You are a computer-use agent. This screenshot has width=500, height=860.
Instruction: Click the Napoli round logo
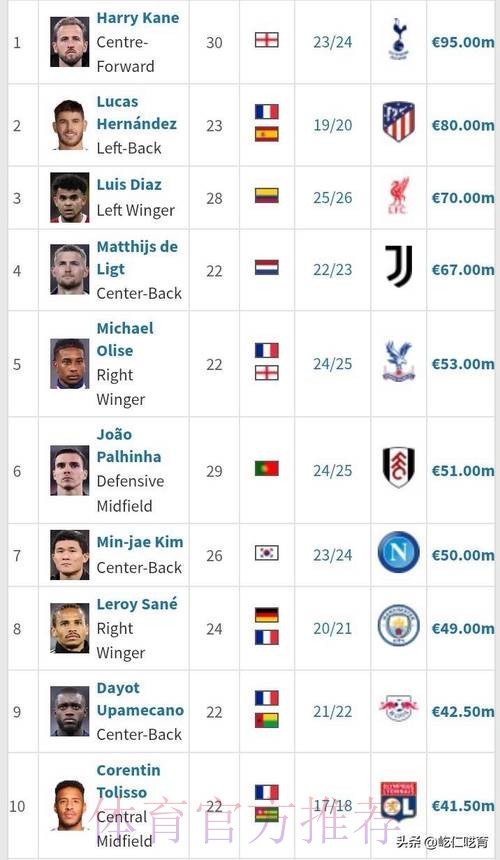399,552
